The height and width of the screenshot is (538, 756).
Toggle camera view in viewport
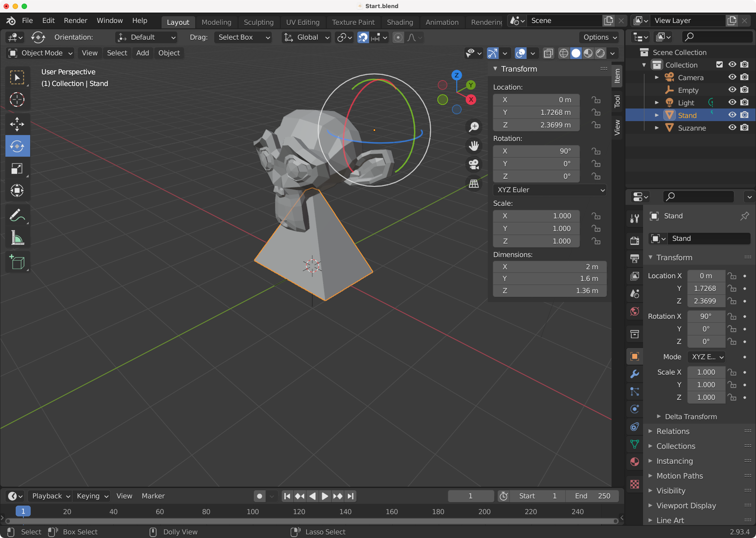(474, 164)
